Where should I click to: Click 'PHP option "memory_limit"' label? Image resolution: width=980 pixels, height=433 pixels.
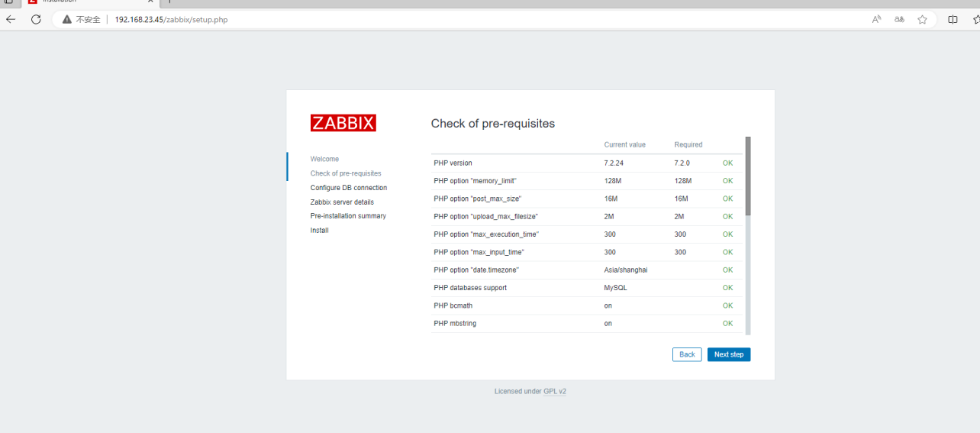tap(475, 181)
